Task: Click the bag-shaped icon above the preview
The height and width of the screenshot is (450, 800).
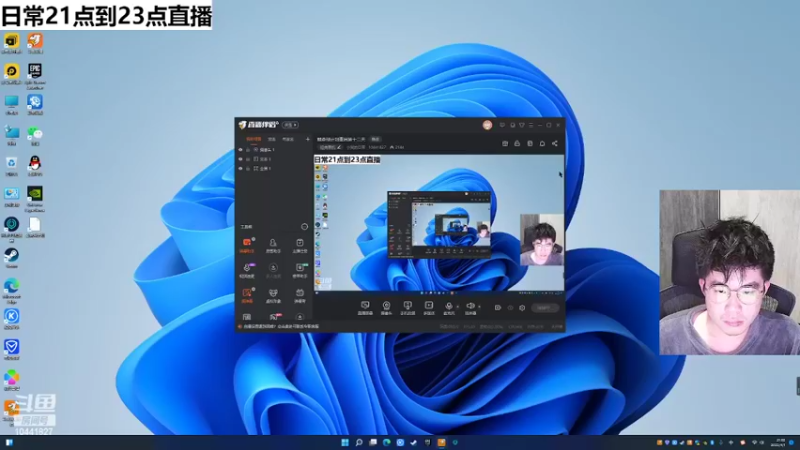Action: point(517,143)
